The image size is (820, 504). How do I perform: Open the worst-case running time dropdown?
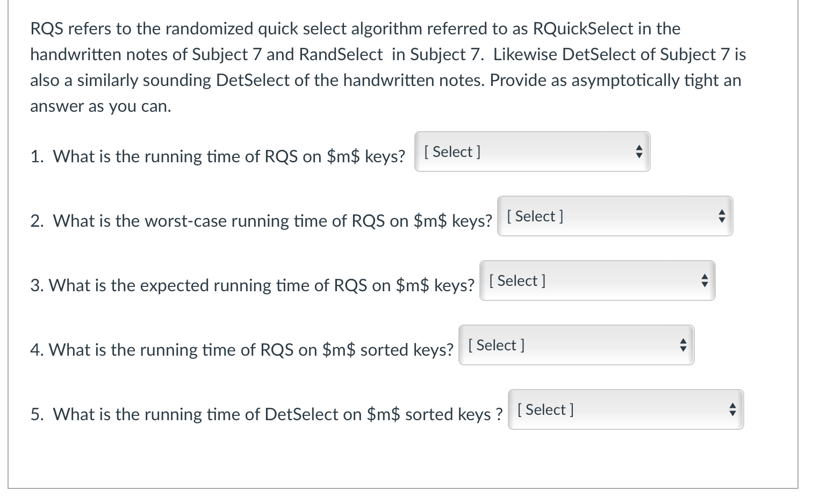615,217
